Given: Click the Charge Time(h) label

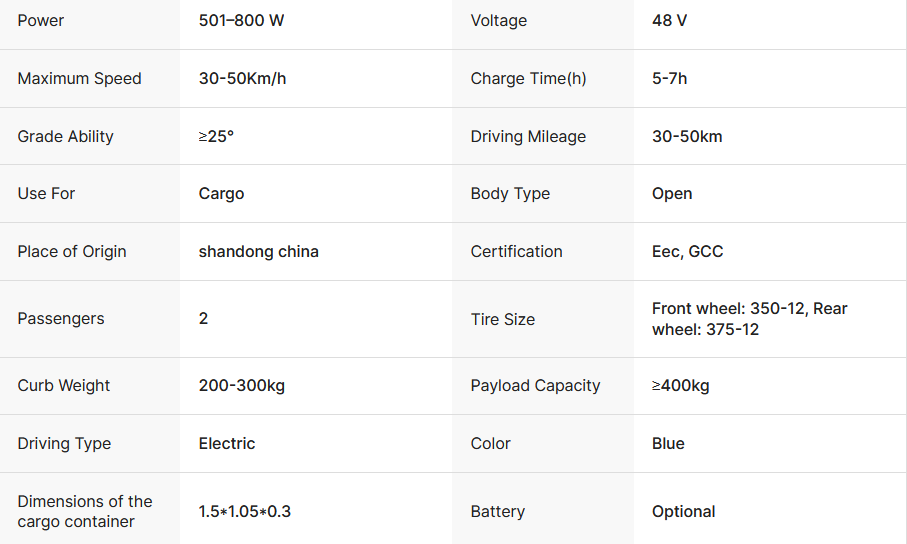Looking at the screenshot, I should pyautogui.click(x=528, y=79).
